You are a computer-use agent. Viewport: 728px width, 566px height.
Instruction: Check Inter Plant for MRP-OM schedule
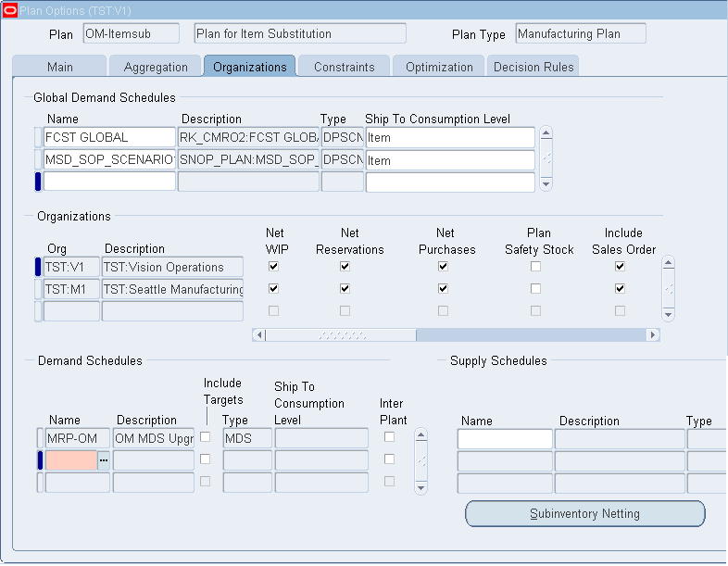click(x=390, y=437)
